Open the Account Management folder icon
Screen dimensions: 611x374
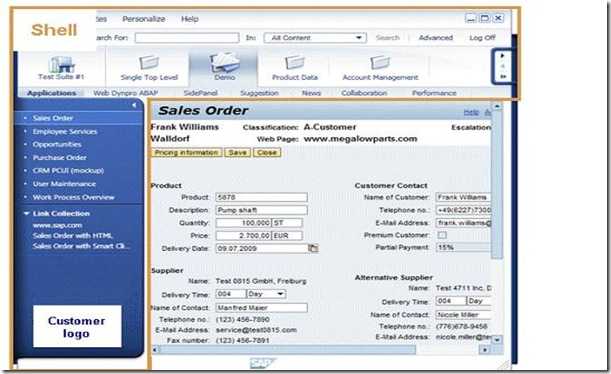tap(380, 62)
